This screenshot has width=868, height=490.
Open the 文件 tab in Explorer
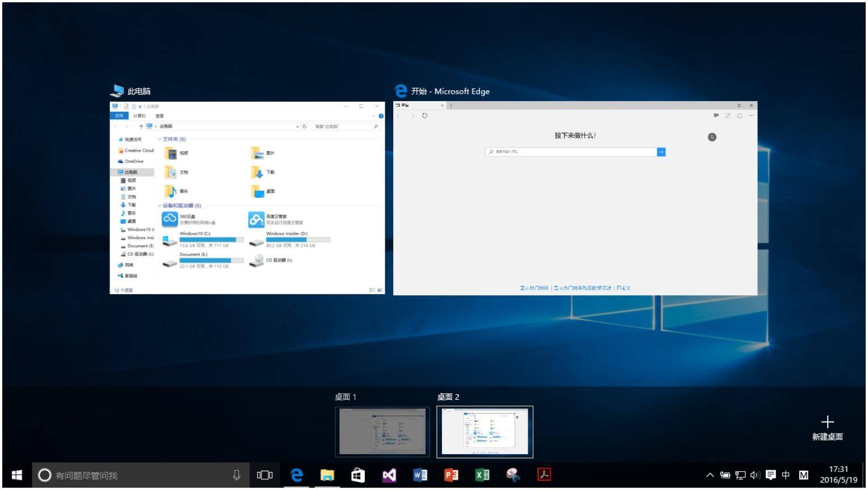[119, 116]
